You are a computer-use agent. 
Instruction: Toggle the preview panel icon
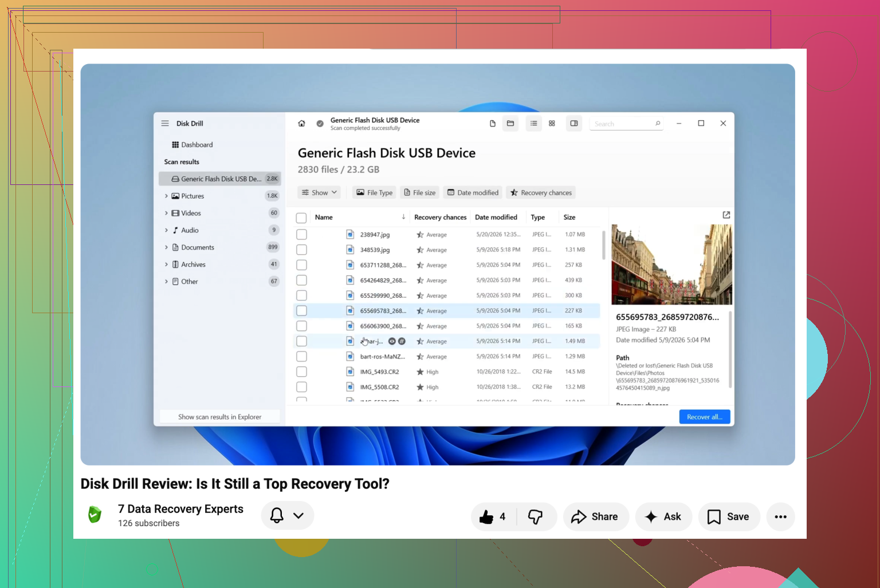(574, 123)
